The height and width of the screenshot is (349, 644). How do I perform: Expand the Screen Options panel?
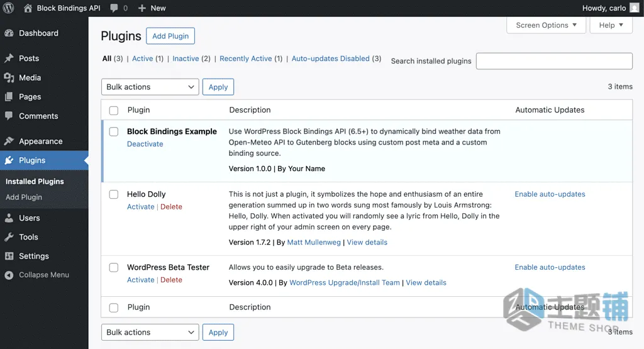pos(547,25)
